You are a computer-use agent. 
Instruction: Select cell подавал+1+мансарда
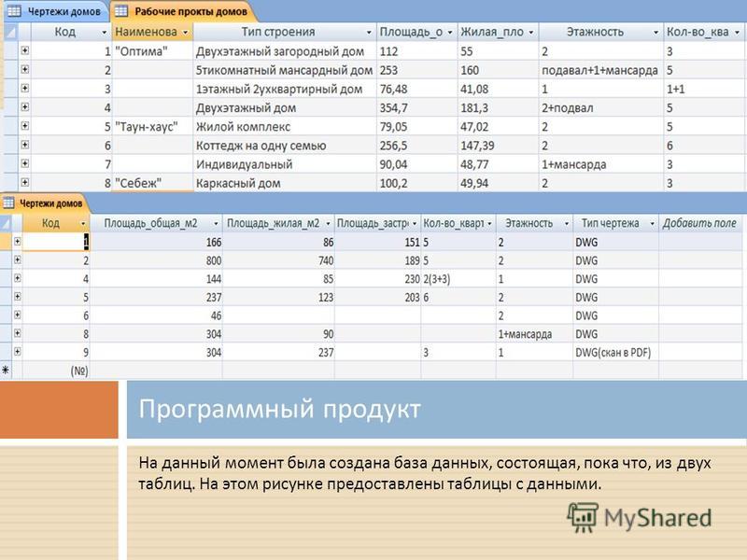[600, 71]
